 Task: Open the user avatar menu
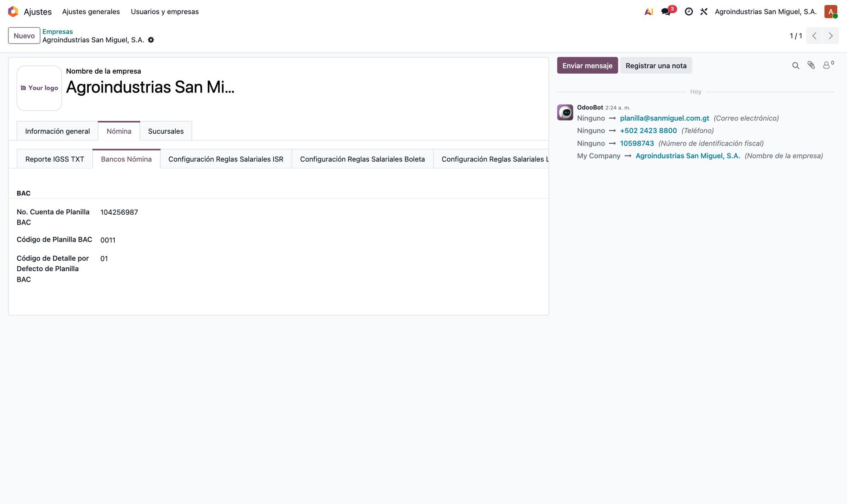(x=831, y=11)
